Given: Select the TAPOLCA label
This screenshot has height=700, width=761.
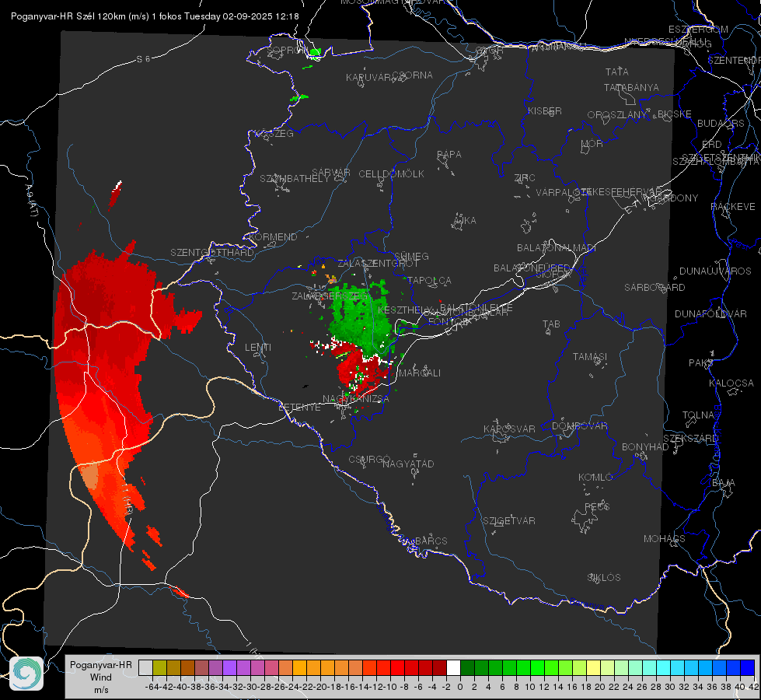Looking at the screenshot, I should click(429, 281).
